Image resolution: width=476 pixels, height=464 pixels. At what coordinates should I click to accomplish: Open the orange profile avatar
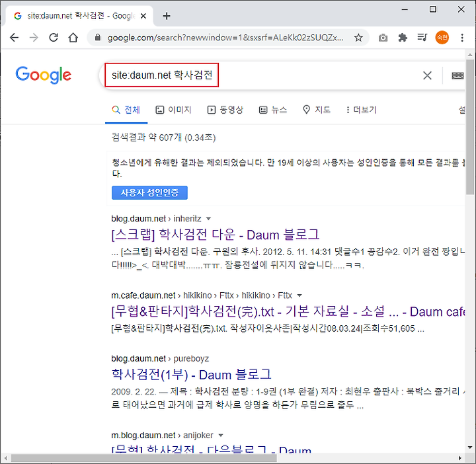click(442, 38)
